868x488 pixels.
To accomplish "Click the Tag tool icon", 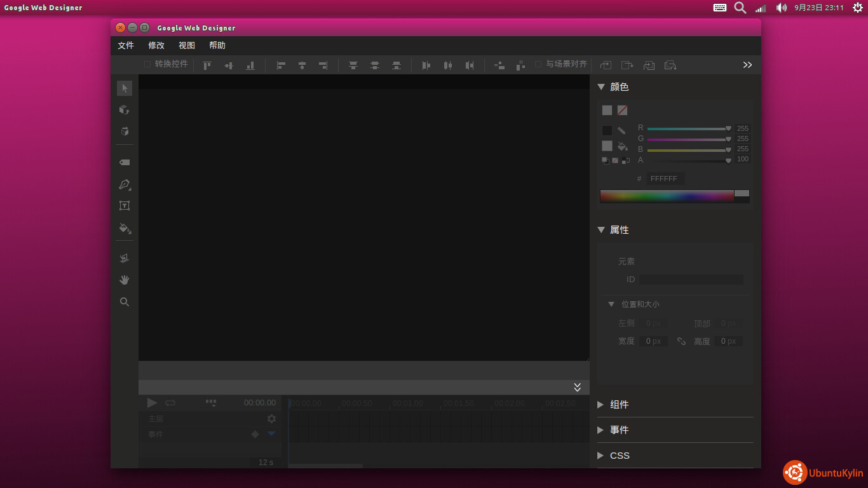I will [x=125, y=163].
